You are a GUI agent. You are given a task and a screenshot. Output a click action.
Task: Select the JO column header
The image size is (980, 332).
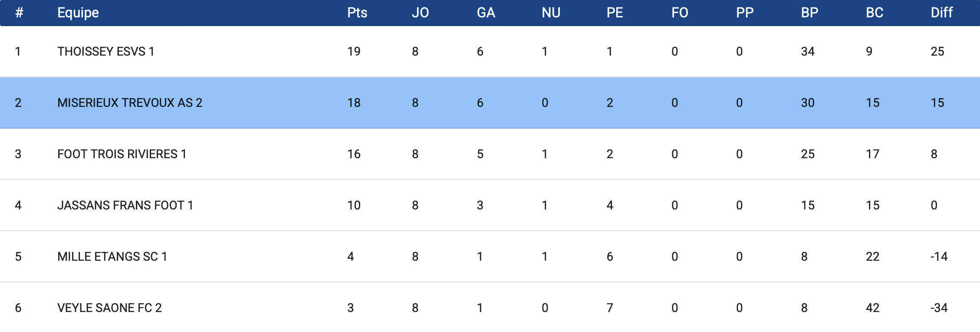click(420, 13)
